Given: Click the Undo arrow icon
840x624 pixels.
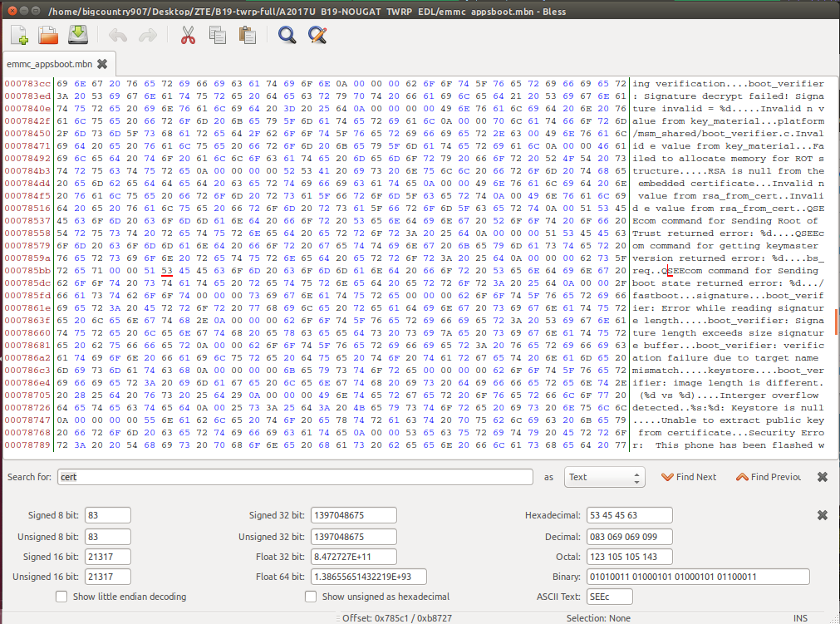Looking at the screenshot, I should coord(118,35).
